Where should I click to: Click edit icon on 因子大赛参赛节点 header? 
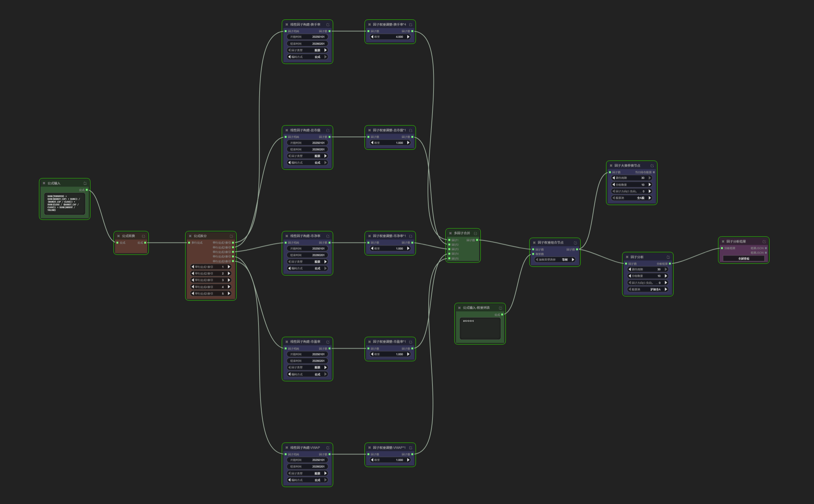tap(652, 166)
